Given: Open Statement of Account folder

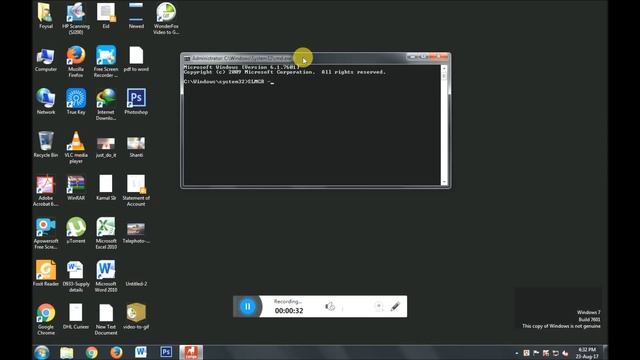Looking at the screenshot, I should click(136, 191).
